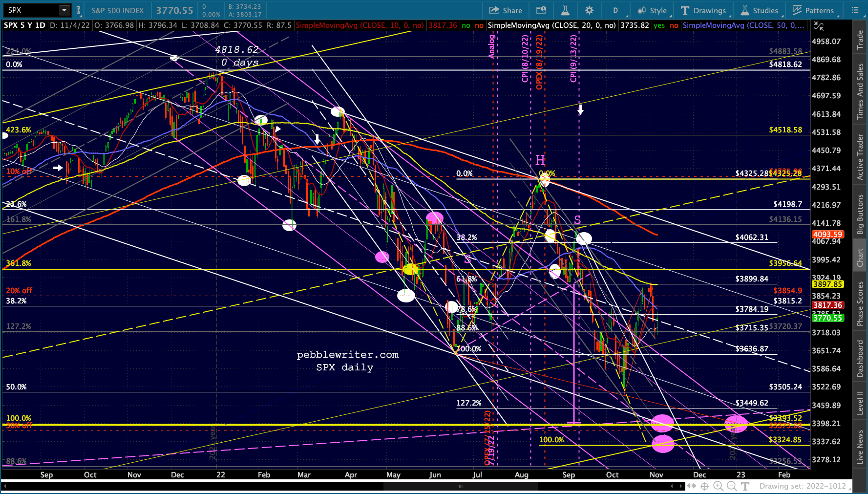Click the horizontal chart scrollbar thumb

click(460, 486)
